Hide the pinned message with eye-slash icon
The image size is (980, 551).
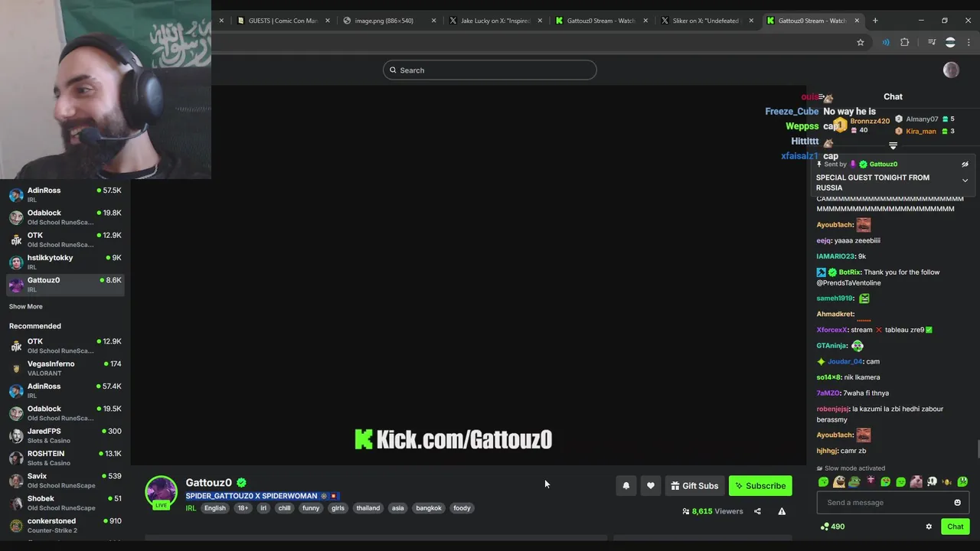point(965,164)
